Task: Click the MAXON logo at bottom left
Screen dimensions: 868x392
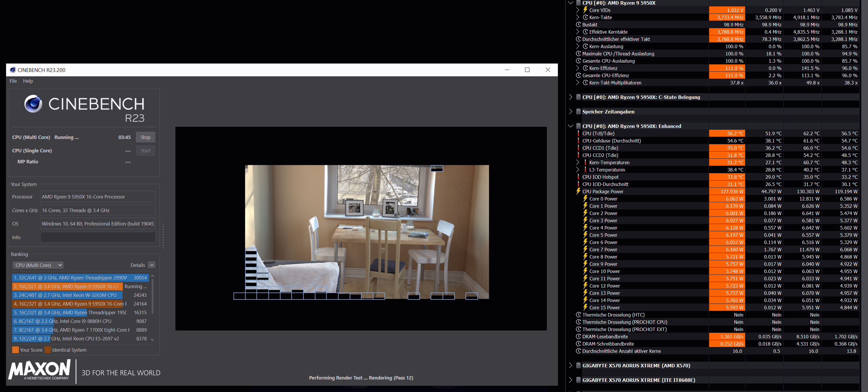Action: coord(40,370)
